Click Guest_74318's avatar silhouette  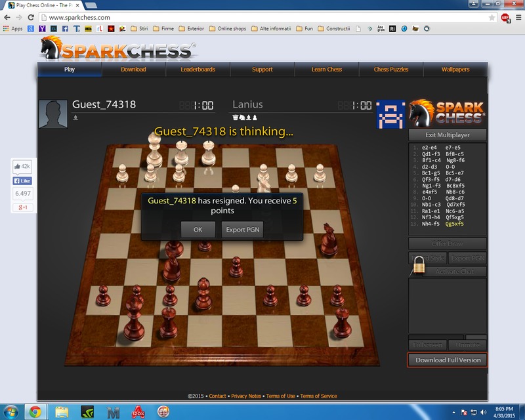click(53, 114)
